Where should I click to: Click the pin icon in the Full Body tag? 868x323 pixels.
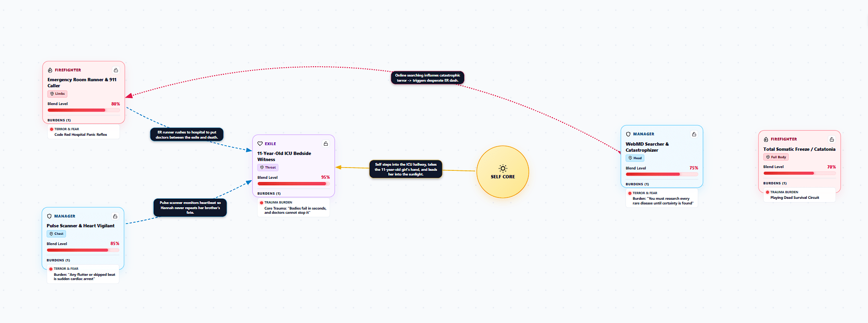(768, 157)
